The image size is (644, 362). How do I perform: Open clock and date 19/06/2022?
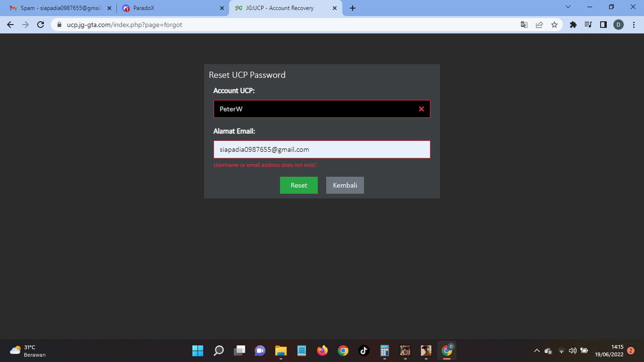click(609, 350)
